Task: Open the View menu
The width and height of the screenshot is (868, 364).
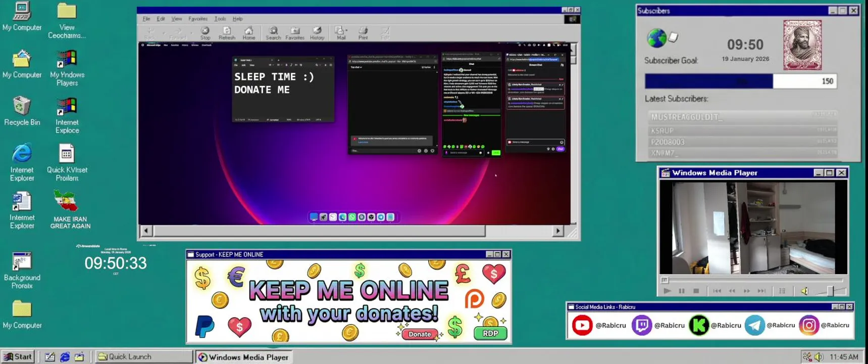Action: coord(176,19)
